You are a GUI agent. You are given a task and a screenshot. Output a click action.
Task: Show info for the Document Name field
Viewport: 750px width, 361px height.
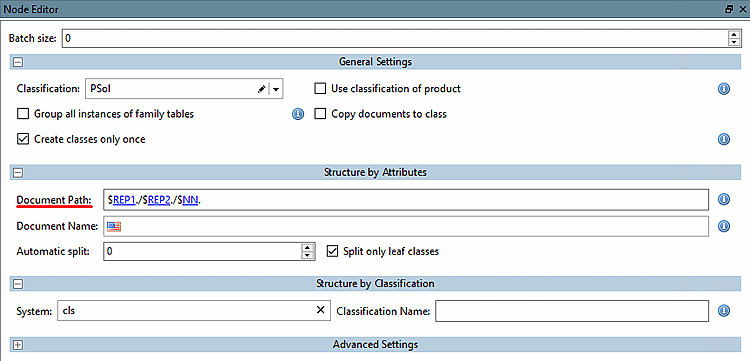pyautogui.click(x=724, y=226)
